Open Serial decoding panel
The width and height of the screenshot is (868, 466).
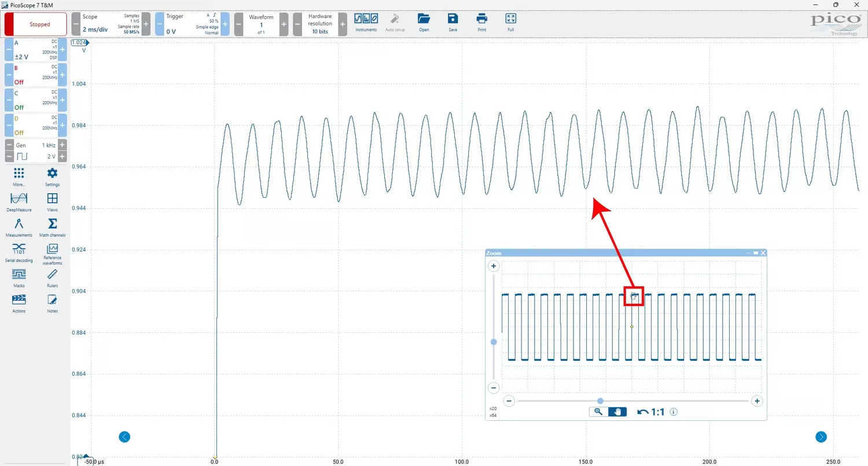click(19, 252)
